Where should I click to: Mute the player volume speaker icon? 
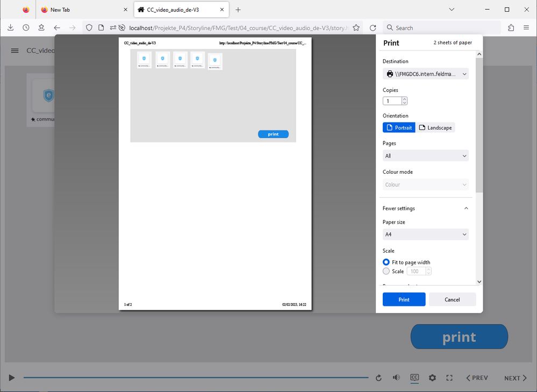[x=396, y=378]
